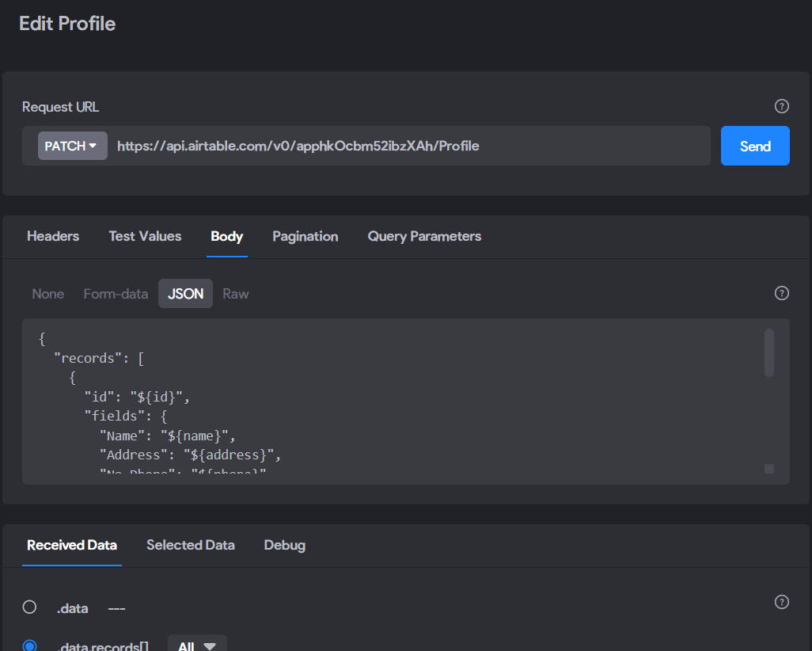Open help icon for body format options
The height and width of the screenshot is (651, 812).
point(781,293)
